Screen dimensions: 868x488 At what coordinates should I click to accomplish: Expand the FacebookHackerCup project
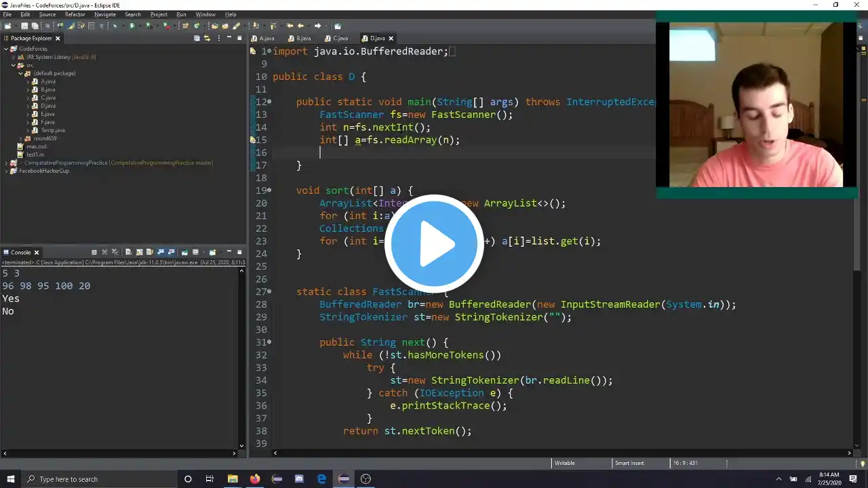click(x=6, y=171)
